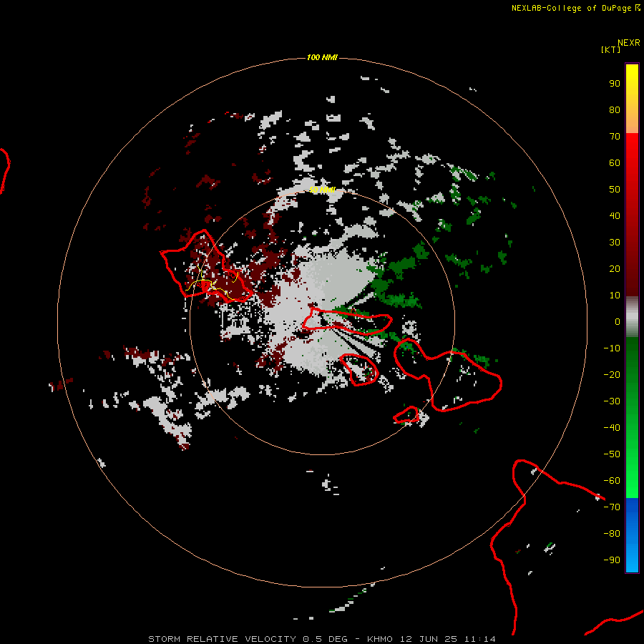644x644 pixels.
Task: Select the positive 50 knot scale label
Action: [615, 190]
